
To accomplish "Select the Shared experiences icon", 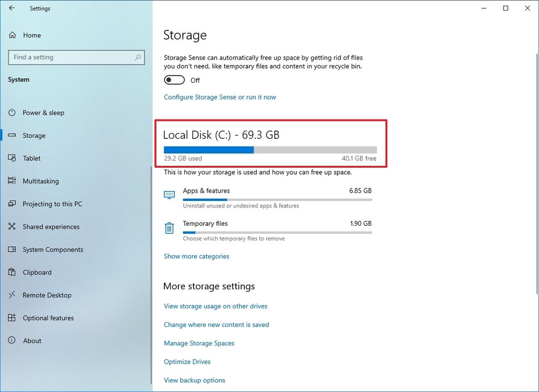I will (13, 227).
